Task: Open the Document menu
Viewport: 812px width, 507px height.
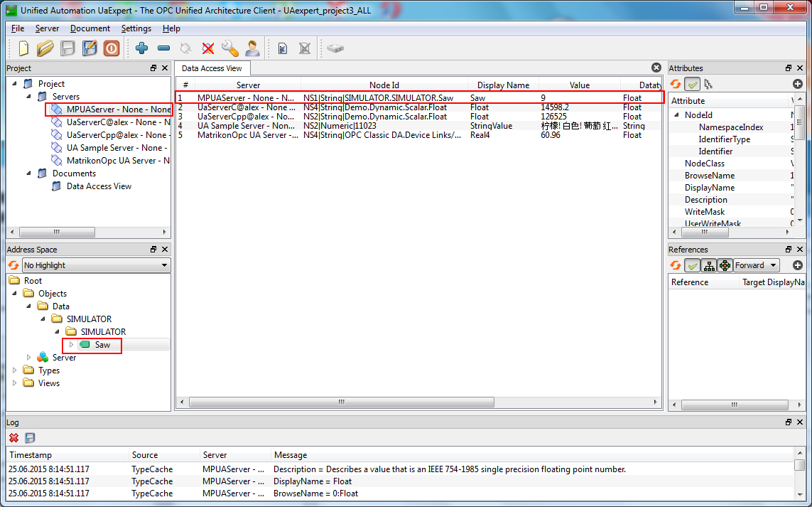Action: pos(90,28)
